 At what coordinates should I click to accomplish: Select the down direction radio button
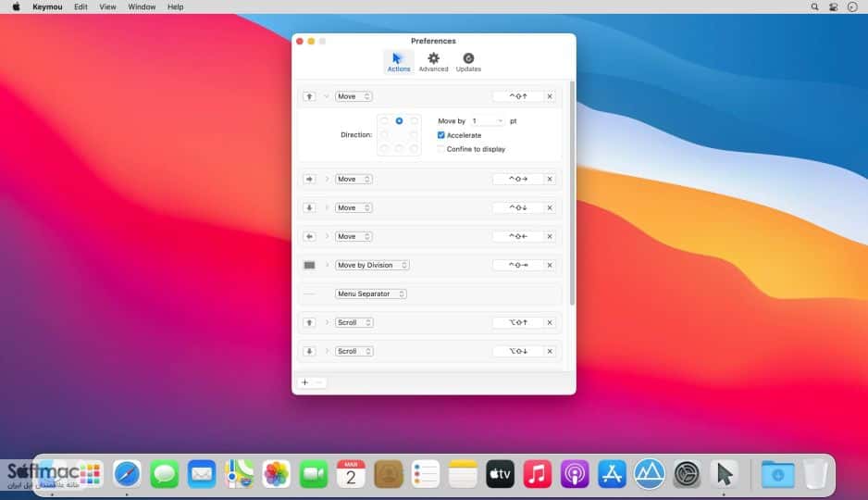pos(399,148)
